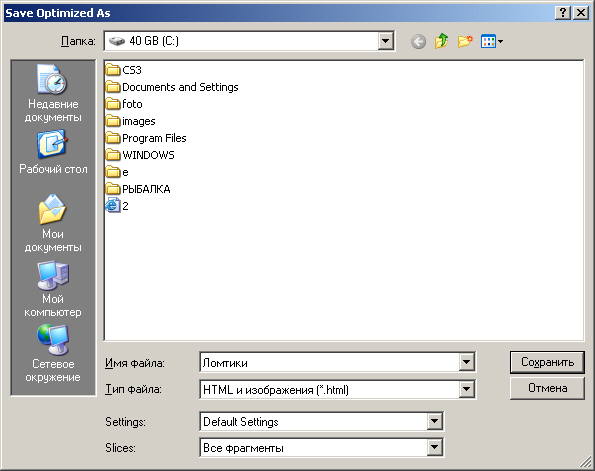Go up one folder level
This screenshot has width=595, height=471.
(x=441, y=41)
